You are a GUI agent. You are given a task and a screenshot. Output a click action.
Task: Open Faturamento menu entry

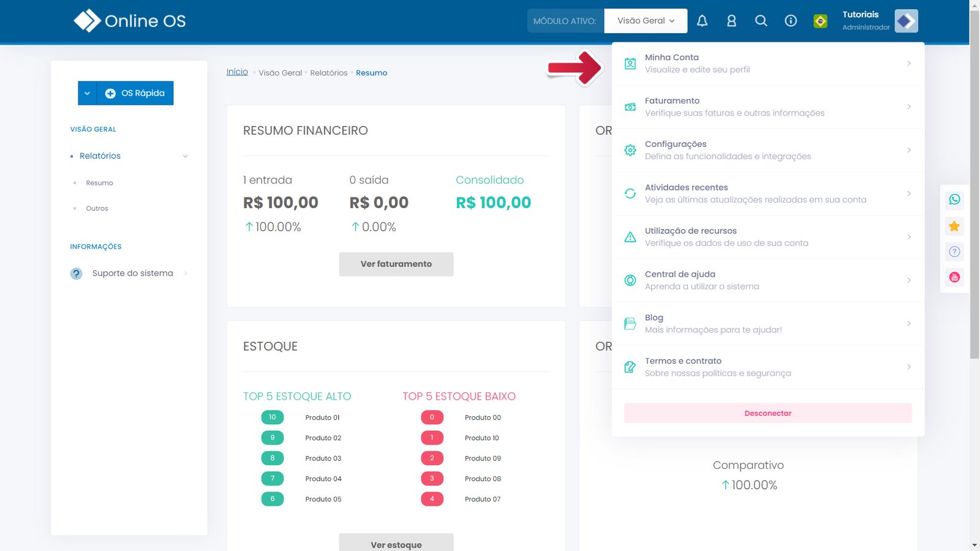(x=768, y=107)
